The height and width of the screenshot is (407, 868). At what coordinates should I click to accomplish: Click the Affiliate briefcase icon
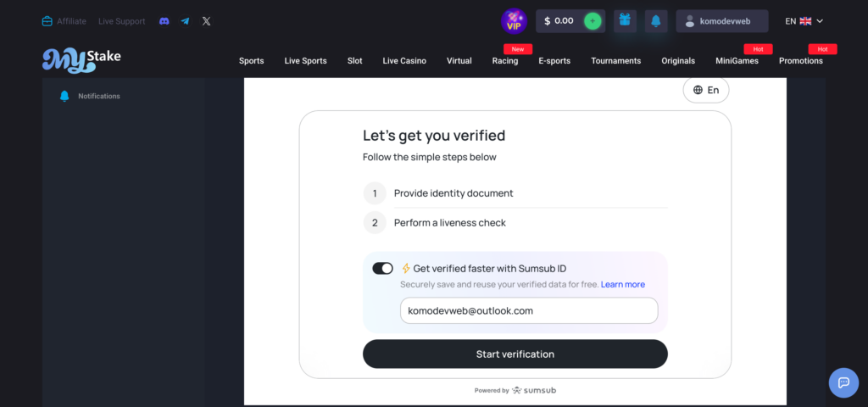coord(47,21)
